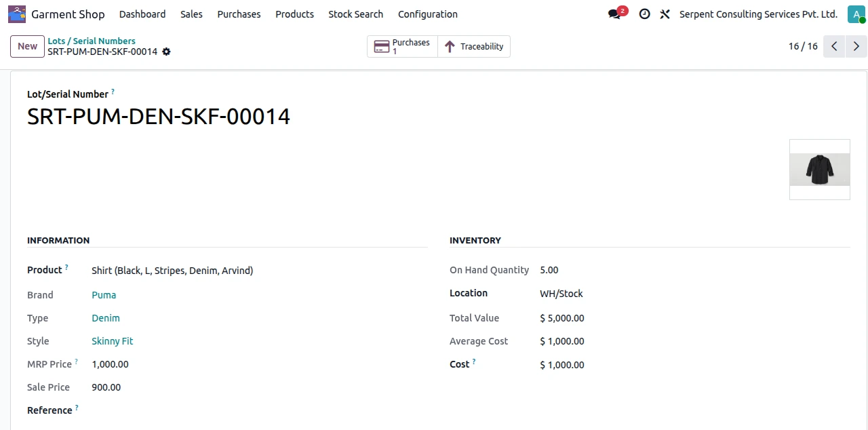Open the activities clock icon
The width and height of the screenshot is (868, 430).
644,14
